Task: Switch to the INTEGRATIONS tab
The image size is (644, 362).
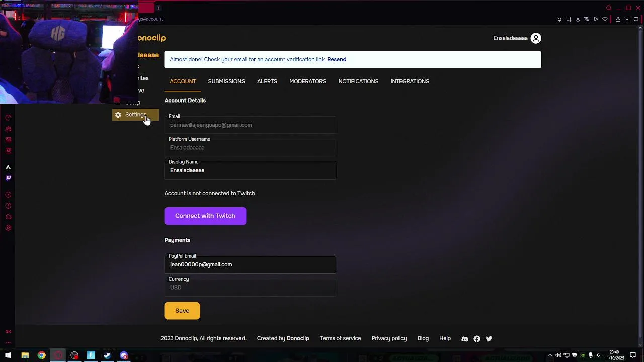Action: pyautogui.click(x=410, y=81)
